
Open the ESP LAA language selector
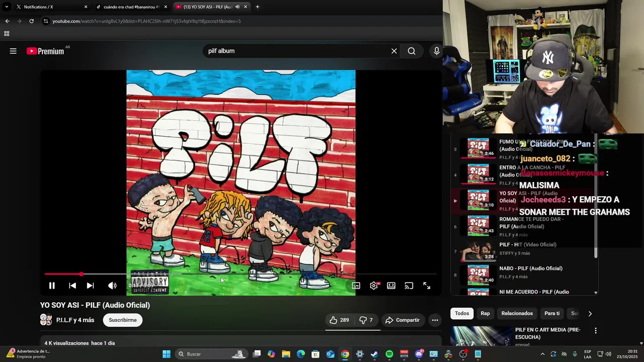click(x=588, y=354)
